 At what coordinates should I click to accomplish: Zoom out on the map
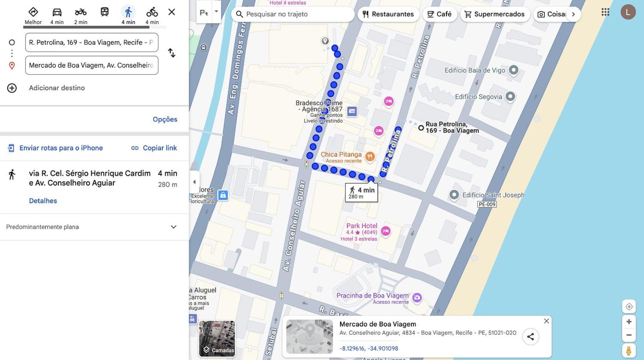coord(629,335)
